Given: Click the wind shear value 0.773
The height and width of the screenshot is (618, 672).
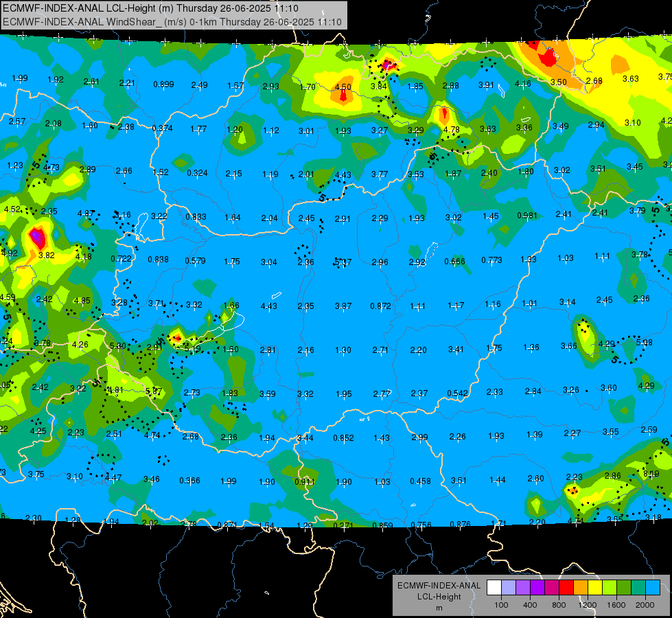Looking at the screenshot, I should click(x=491, y=260).
